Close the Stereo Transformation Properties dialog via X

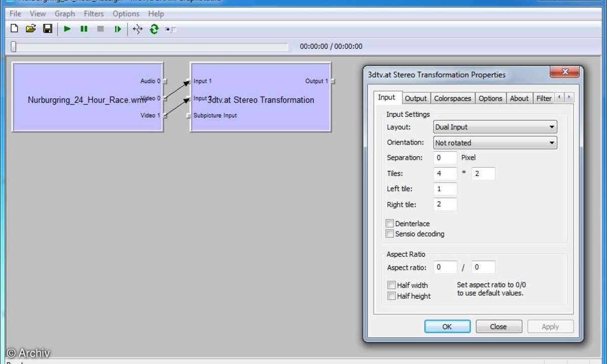pos(565,72)
